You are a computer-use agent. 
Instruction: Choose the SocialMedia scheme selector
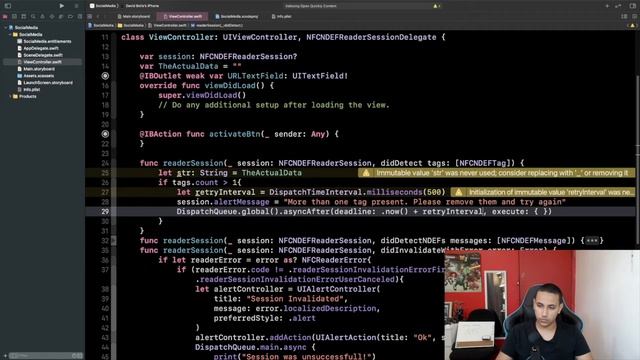point(103,6)
